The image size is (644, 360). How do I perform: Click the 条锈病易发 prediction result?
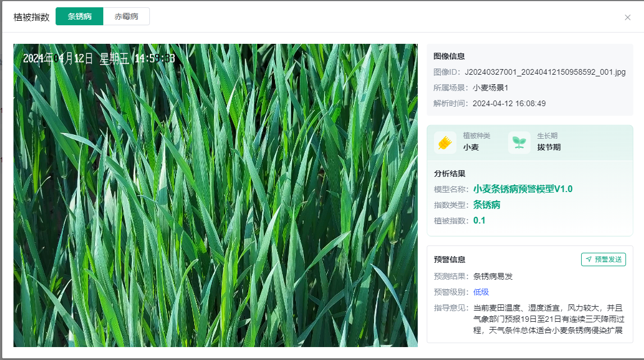tap(493, 276)
